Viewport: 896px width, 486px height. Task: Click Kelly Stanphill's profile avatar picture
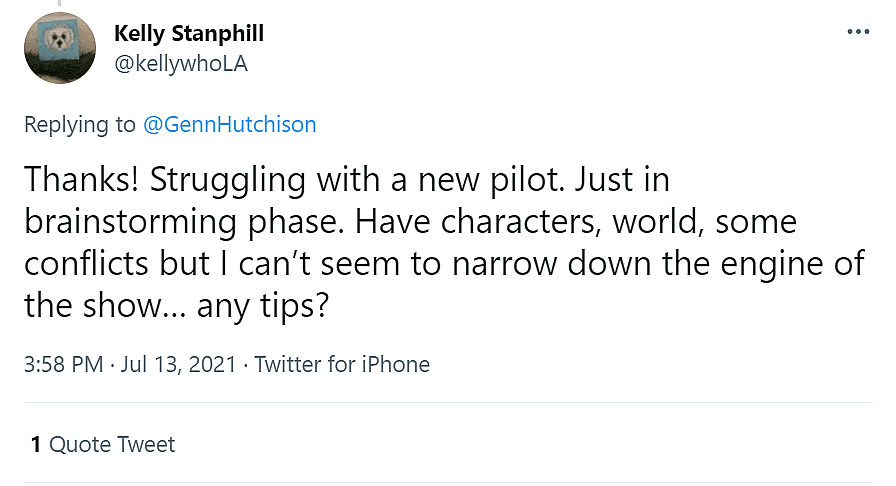[x=59, y=48]
